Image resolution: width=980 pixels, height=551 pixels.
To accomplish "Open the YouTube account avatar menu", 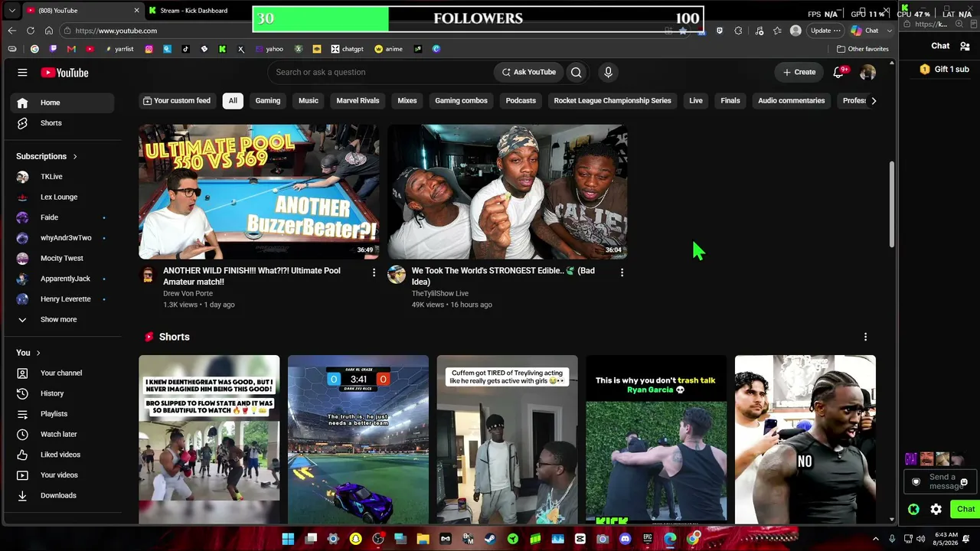I will coord(867,73).
